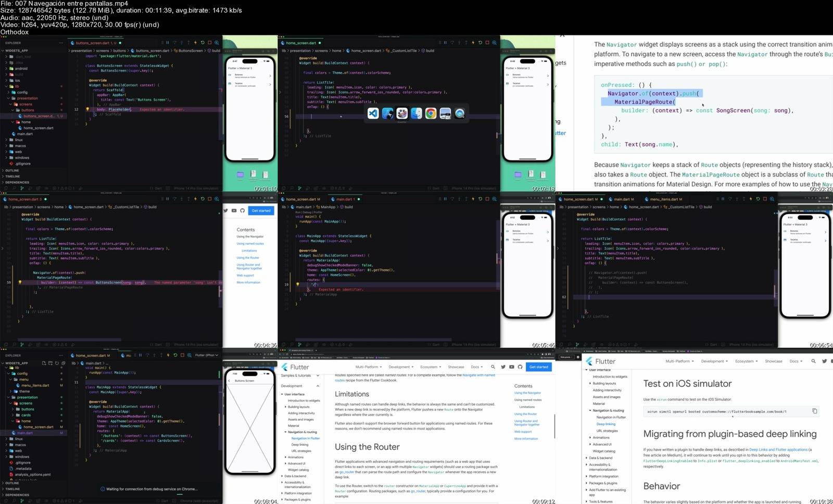Open menu_items.dart in 00:08:04 explorer
Image resolution: width=833 pixels, height=504 pixels.
36,385
